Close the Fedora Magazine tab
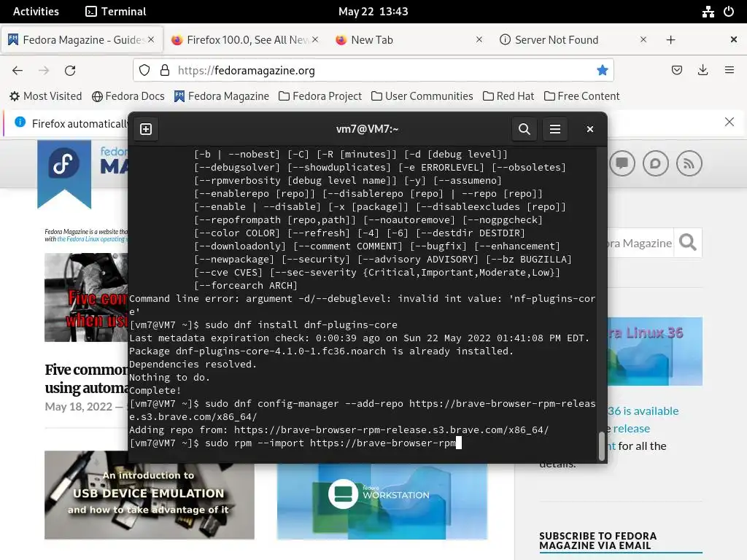This screenshot has width=747, height=560. pyautogui.click(x=151, y=39)
